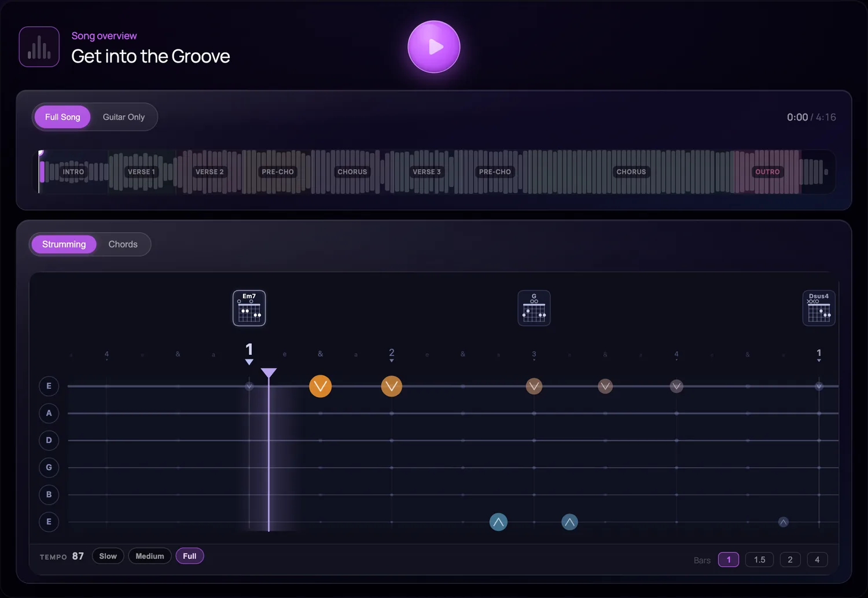
Task: Click the Song overview link
Action: tap(104, 36)
